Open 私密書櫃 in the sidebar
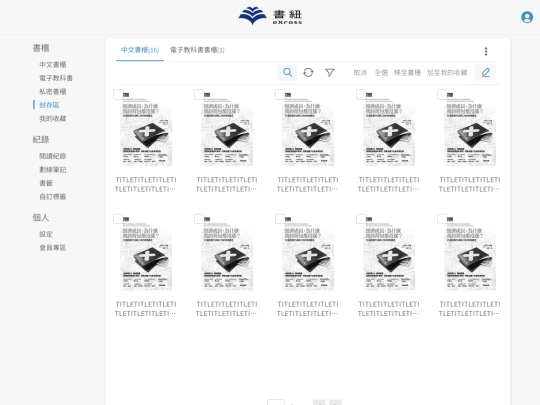540x405 pixels. 53,92
